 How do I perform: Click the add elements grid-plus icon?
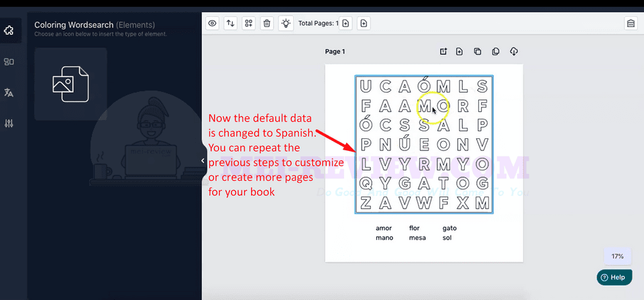pyautogui.click(x=248, y=23)
